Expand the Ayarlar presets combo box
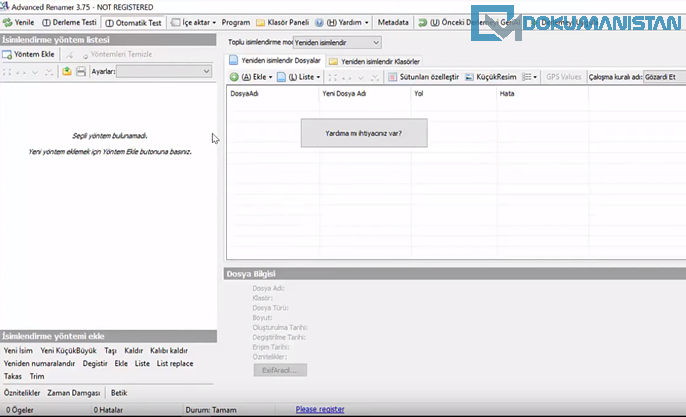The height and width of the screenshot is (417, 686). [164, 71]
